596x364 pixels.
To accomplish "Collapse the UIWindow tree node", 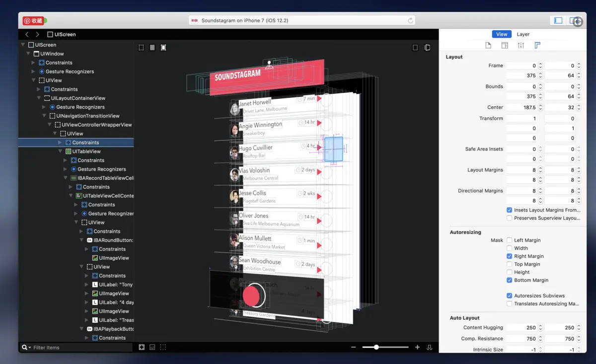I will click(x=28, y=54).
